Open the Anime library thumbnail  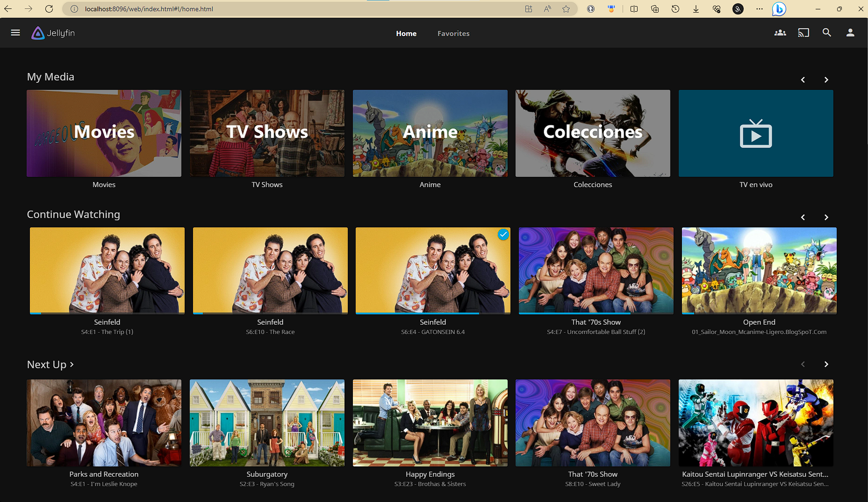[x=430, y=133]
